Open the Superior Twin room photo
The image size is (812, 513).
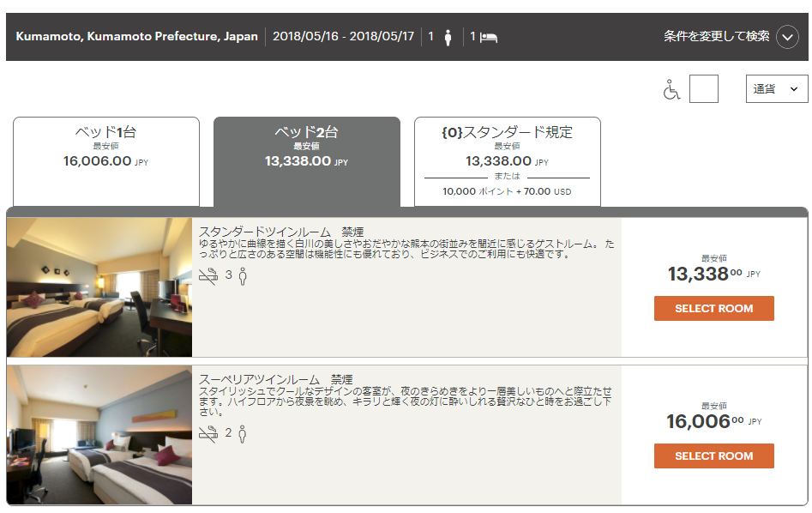(99, 435)
